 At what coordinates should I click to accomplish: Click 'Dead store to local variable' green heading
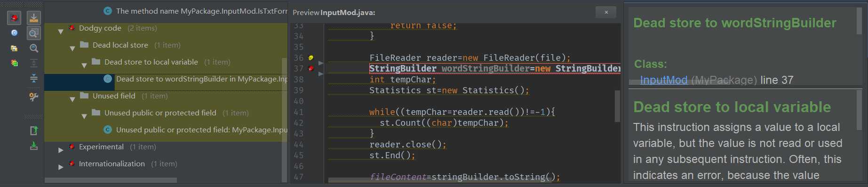point(732,107)
